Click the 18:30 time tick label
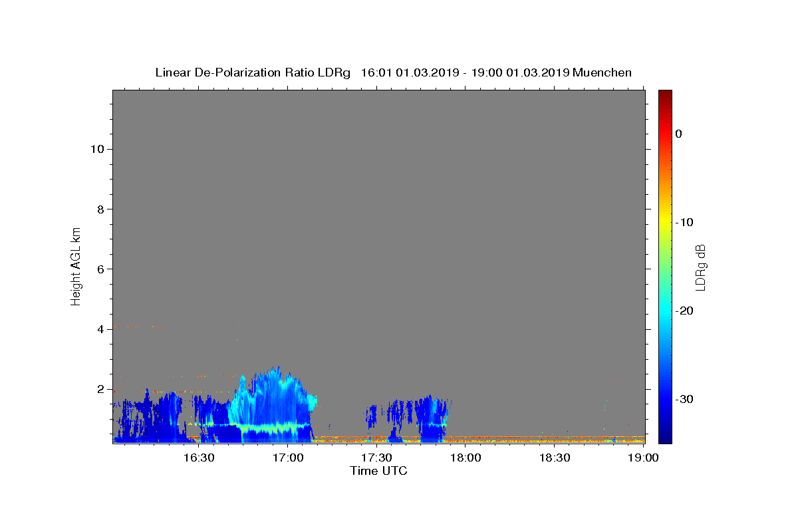The height and width of the screenshot is (532, 798). [x=555, y=458]
